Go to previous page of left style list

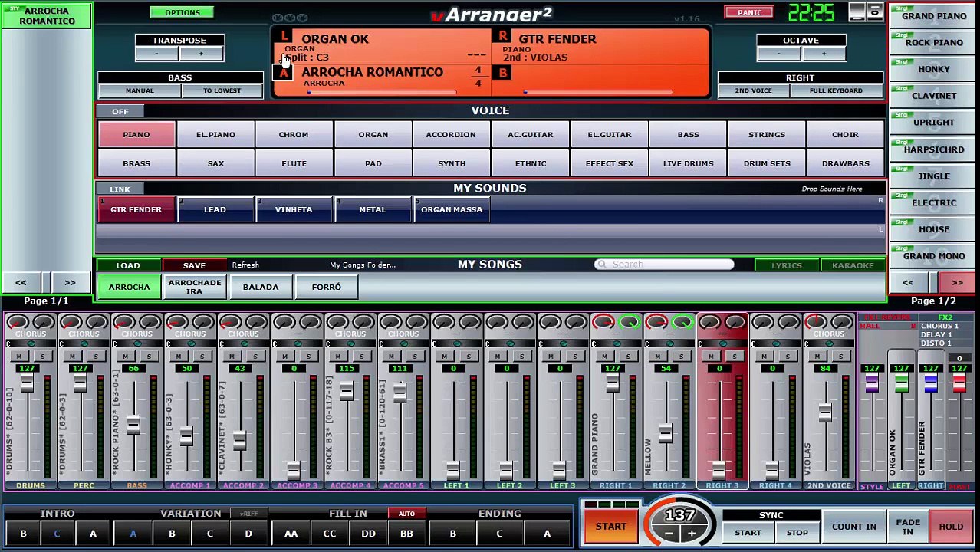coord(21,283)
